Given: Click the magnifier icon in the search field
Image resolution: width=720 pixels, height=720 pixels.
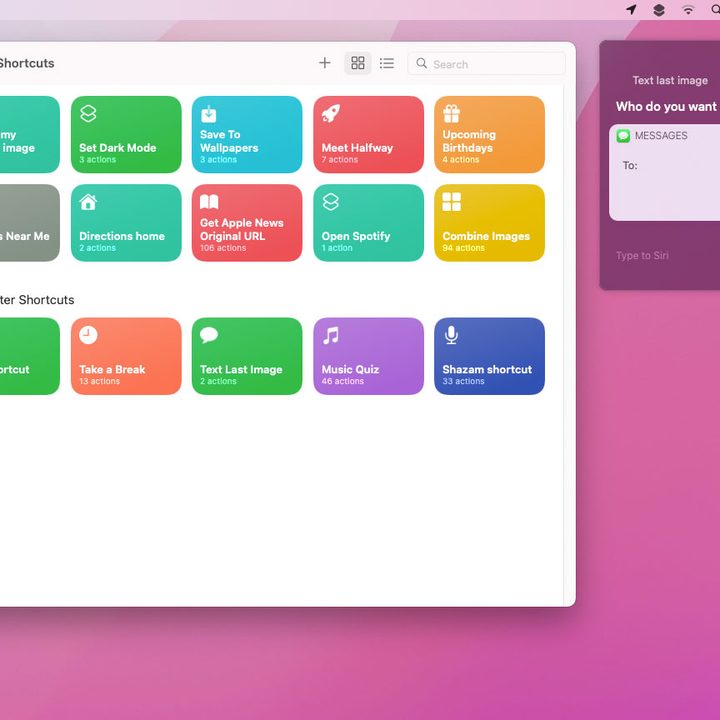Looking at the screenshot, I should click(422, 63).
